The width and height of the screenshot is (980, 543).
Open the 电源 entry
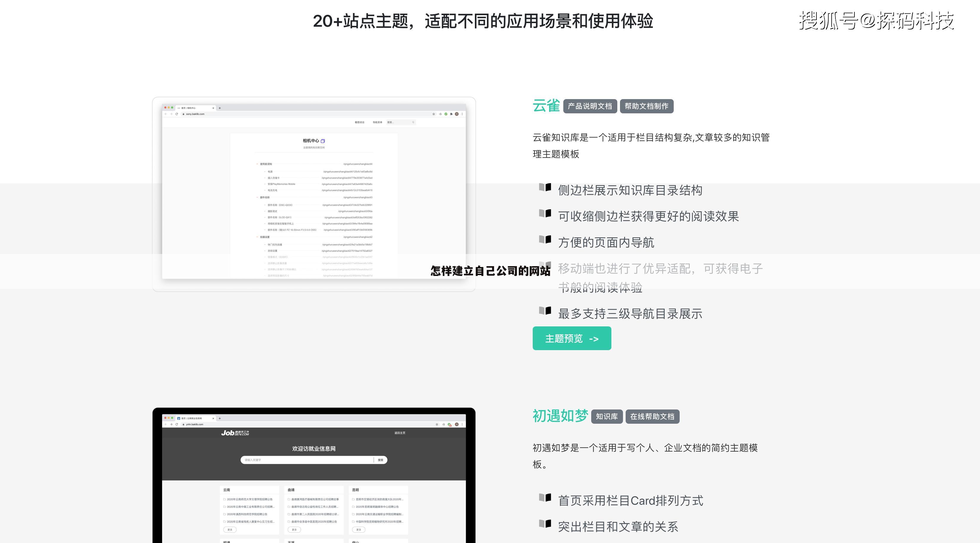270,172
